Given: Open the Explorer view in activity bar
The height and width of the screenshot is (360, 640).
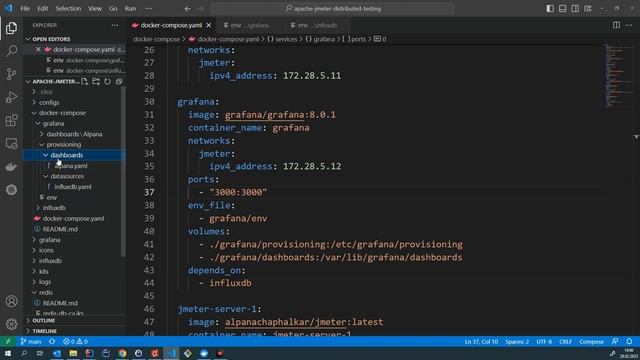Looking at the screenshot, I should pos(11,28).
